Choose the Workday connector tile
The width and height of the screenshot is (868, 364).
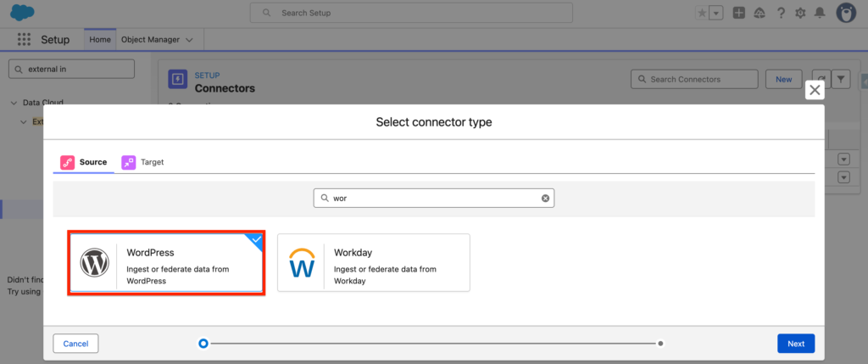click(373, 263)
